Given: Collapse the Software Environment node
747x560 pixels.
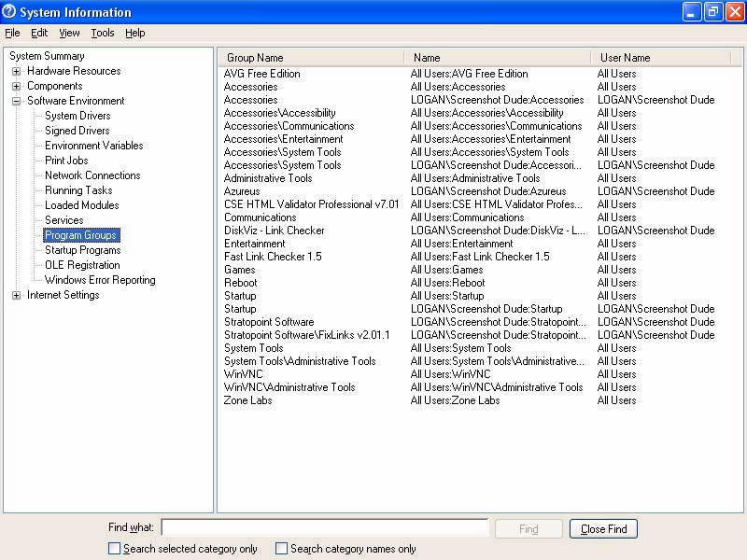Looking at the screenshot, I should point(16,101).
